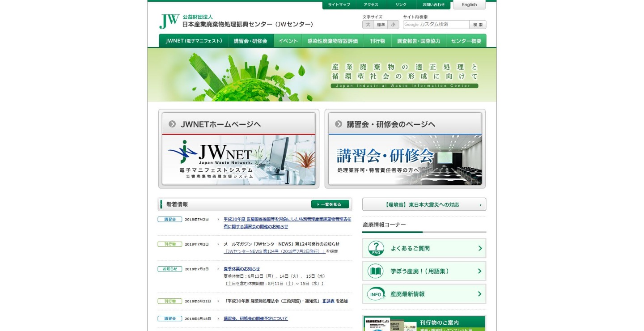This screenshot has height=331, width=644.
Task: Click arrow icon next to 講習会・研修会のページへ
Action: click(x=339, y=124)
